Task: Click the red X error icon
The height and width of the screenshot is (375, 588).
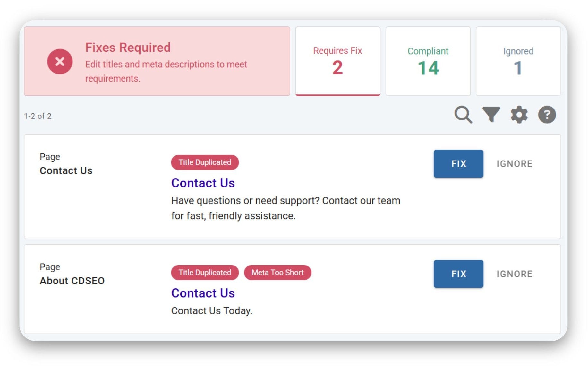Action: [x=60, y=62]
